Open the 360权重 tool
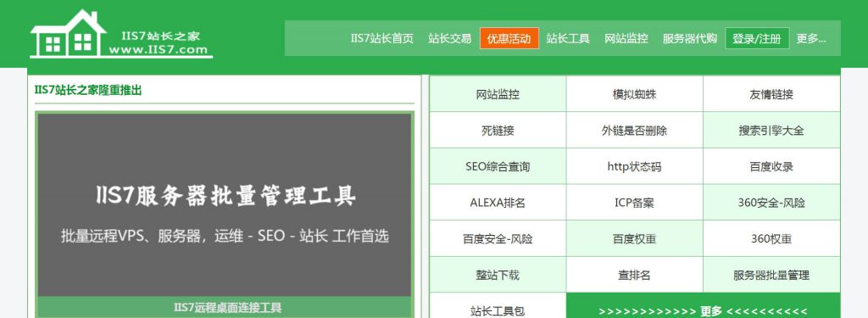Screen dimensions: 868x318 coord(771,239)
